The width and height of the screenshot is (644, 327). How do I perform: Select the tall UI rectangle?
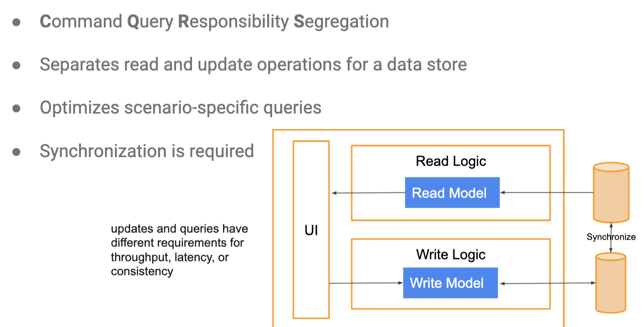click(x=311, y=229)
